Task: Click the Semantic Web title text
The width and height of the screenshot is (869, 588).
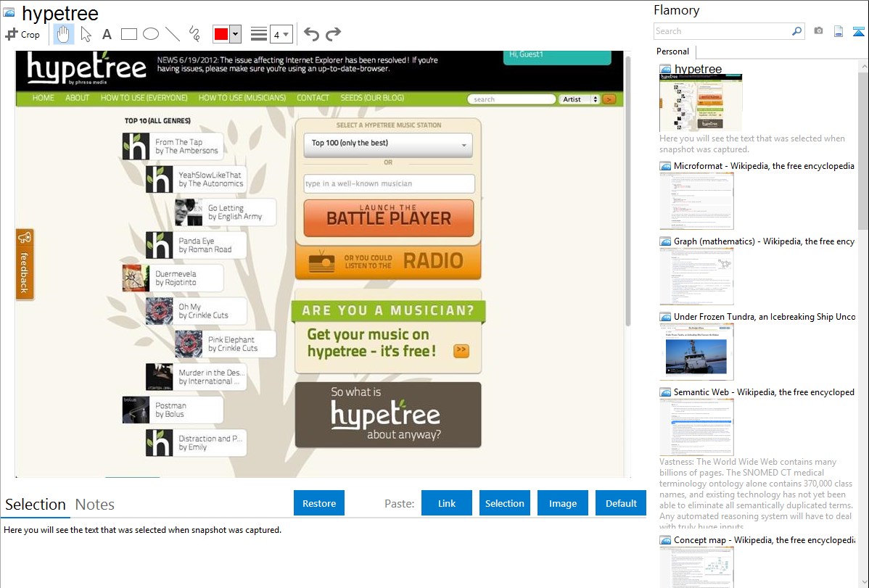Action: coord(764,392)
